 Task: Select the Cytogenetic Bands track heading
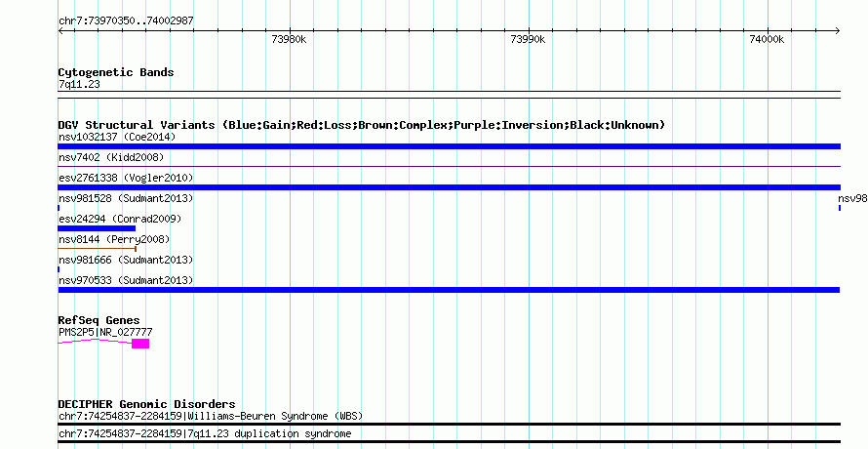click(116, 72)
